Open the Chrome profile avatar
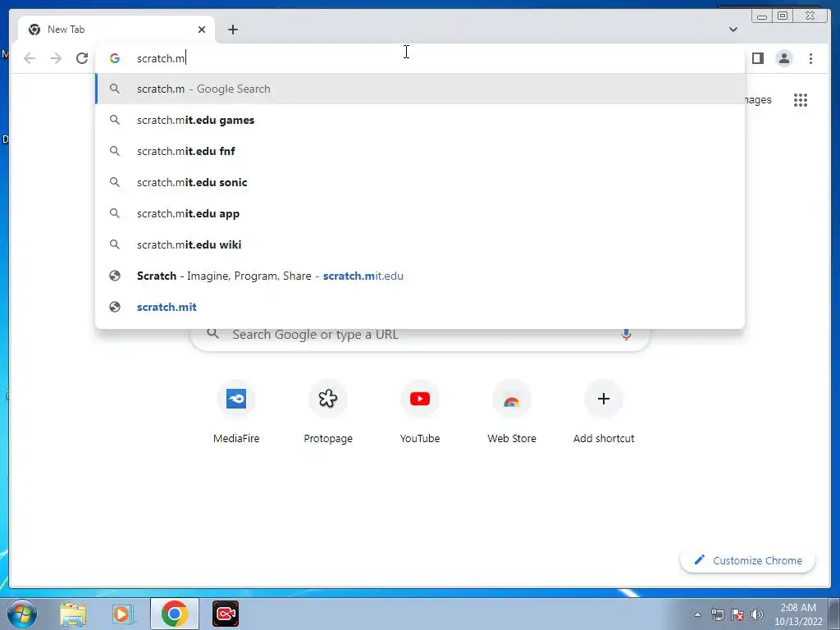This screenshot has width=840, height=630. pos(783,58)
